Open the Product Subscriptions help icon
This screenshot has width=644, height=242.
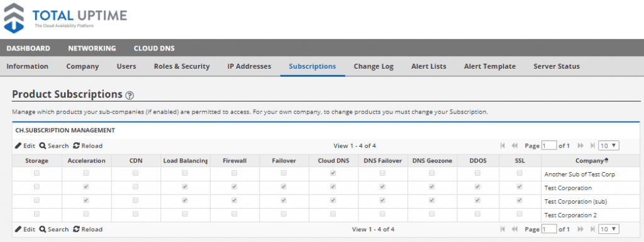pos(130,96)
